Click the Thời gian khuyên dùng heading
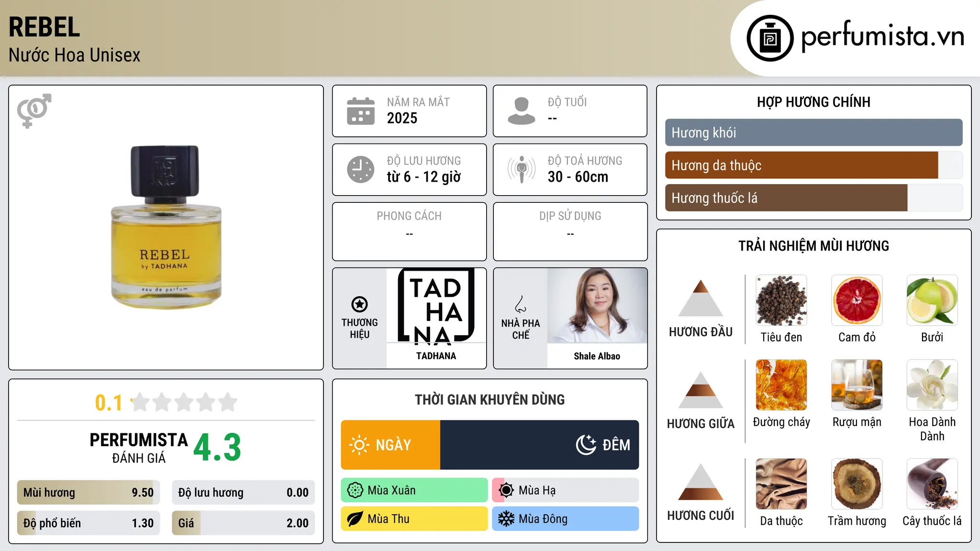This screenshot has width=980, height=551. (x=490, y=400)
